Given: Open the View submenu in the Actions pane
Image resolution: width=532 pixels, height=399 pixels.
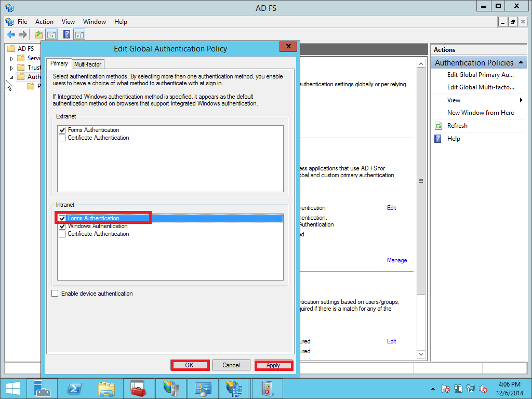Looking at the screenshot, I should 454,100.
